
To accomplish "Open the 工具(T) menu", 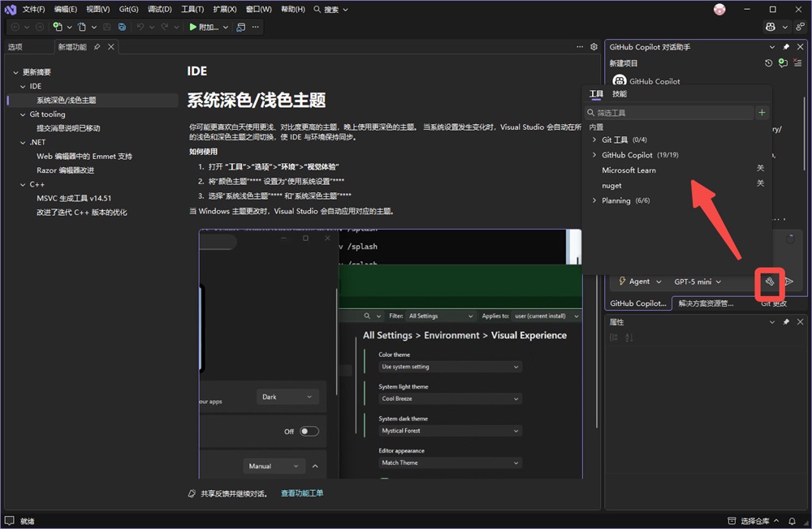I will coord(192,9).
